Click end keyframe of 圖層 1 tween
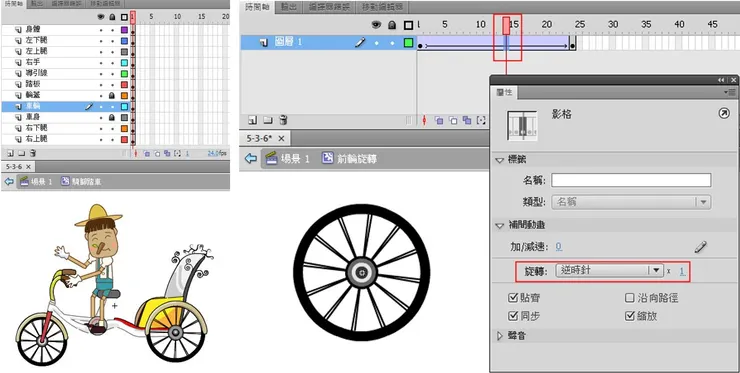Image resolution: width=740 pixels, height=373 pixels. point(572,46)
